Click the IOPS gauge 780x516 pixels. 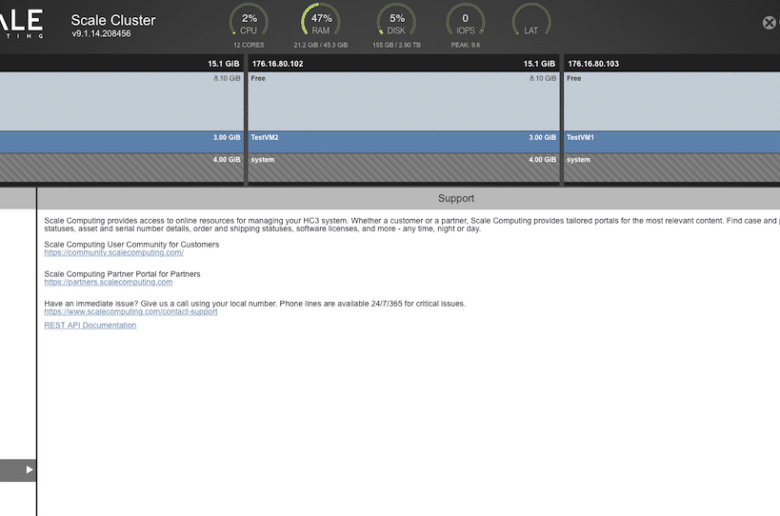465,21
